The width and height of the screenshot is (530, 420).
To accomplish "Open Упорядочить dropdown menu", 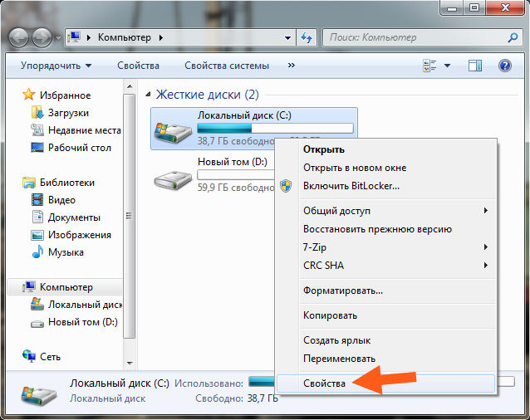I will tap(56, 66).
